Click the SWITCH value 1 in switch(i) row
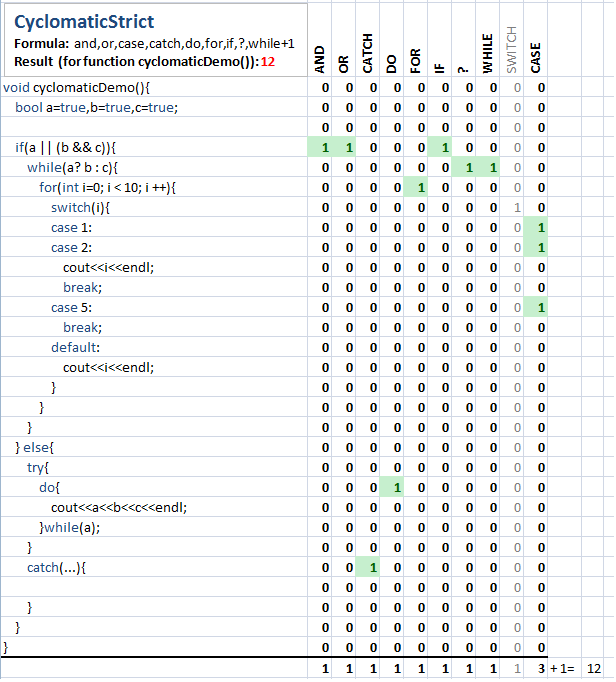 (x=511, y=207)
